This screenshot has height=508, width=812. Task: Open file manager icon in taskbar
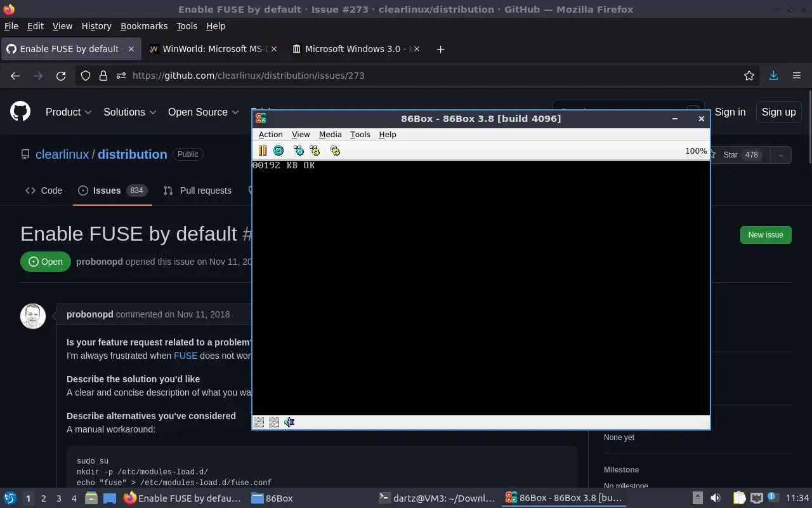91,498
